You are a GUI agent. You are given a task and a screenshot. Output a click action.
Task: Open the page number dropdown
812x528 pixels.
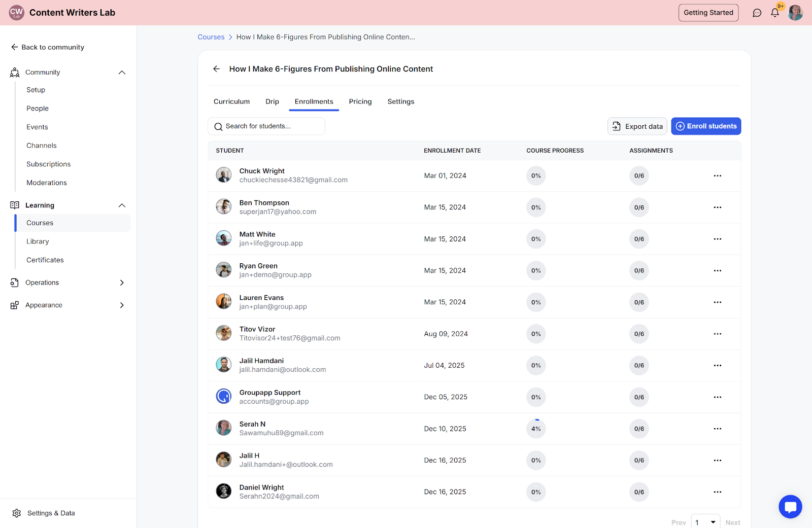705,522
